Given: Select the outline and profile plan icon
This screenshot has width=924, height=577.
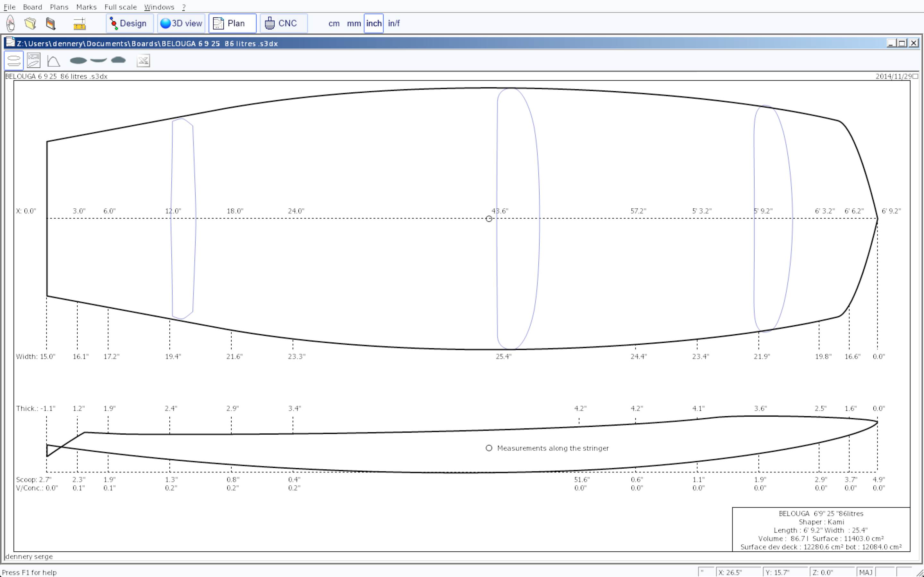Looking at the screenshot, I should [14, 61].
